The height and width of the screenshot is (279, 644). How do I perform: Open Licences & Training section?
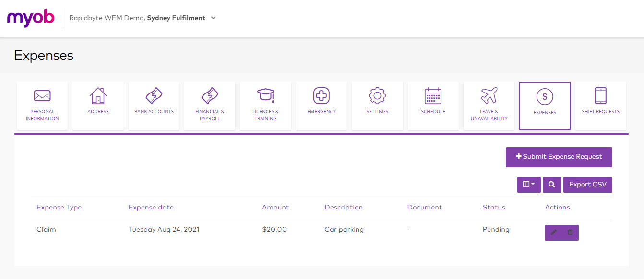[x=265, y=105]
